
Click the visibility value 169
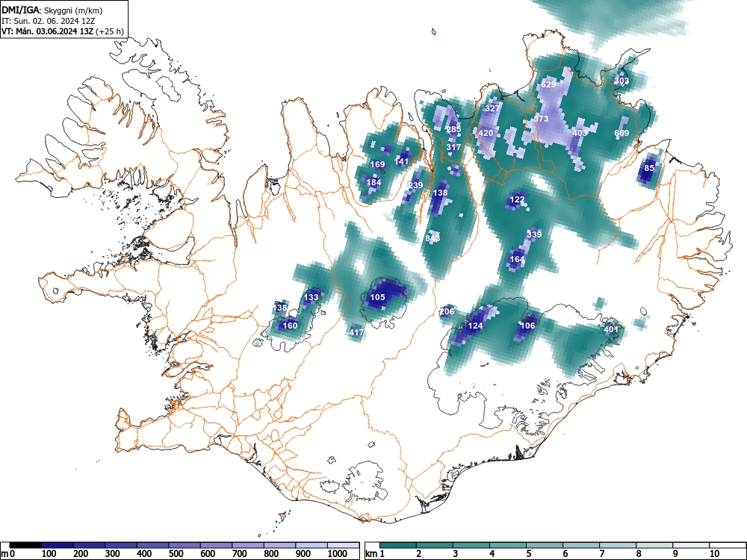point(377,164)
